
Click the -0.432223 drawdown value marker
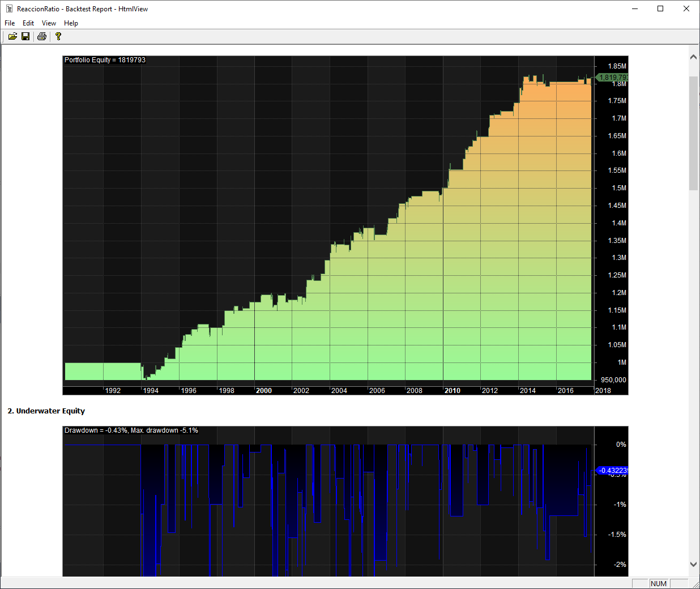tap(612, 471)
